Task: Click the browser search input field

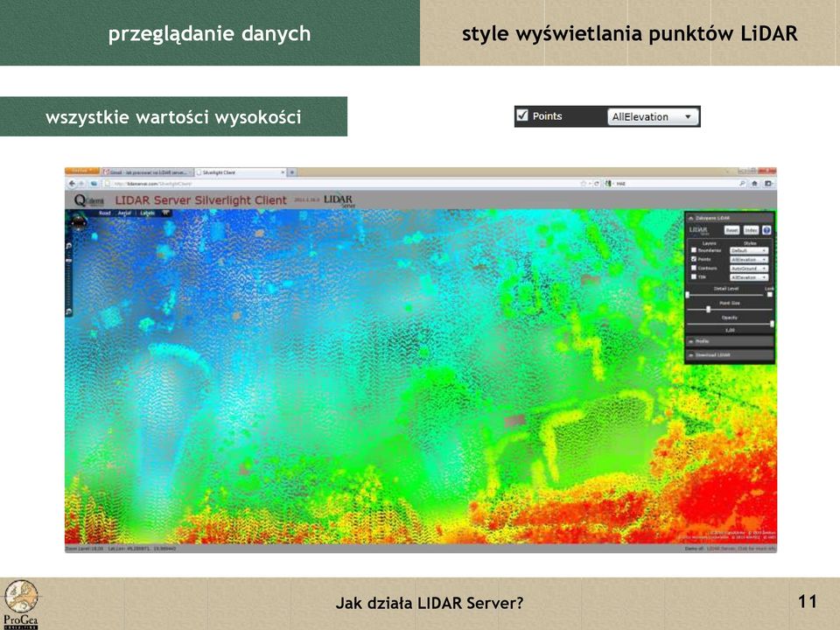Action: [676, 183]
